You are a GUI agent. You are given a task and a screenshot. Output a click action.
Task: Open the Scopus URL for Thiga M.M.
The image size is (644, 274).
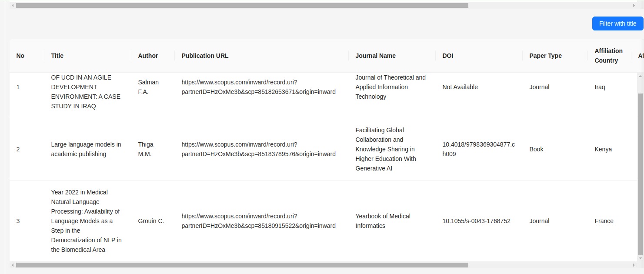tap(258, 149)
